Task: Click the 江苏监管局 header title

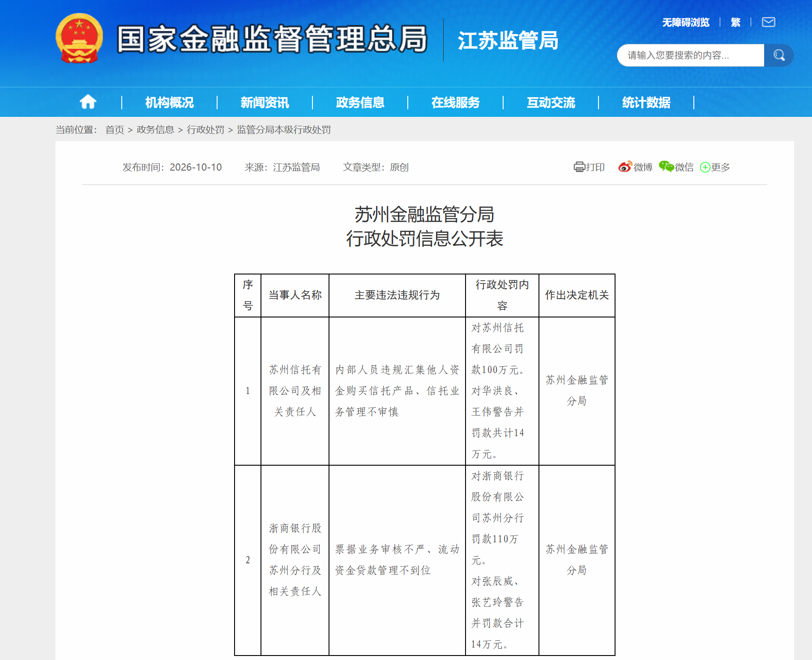Action: [508, 40]
